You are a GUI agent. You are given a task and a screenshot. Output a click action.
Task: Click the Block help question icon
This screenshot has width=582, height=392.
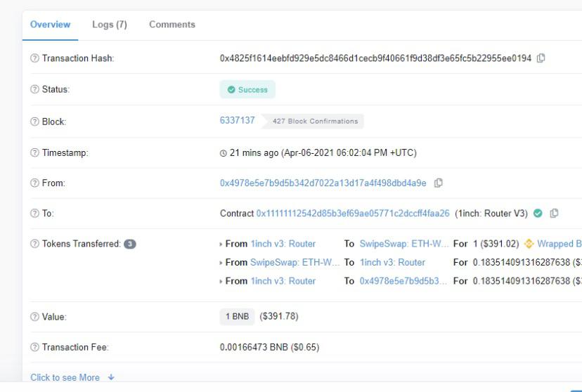tap(34, 122)
